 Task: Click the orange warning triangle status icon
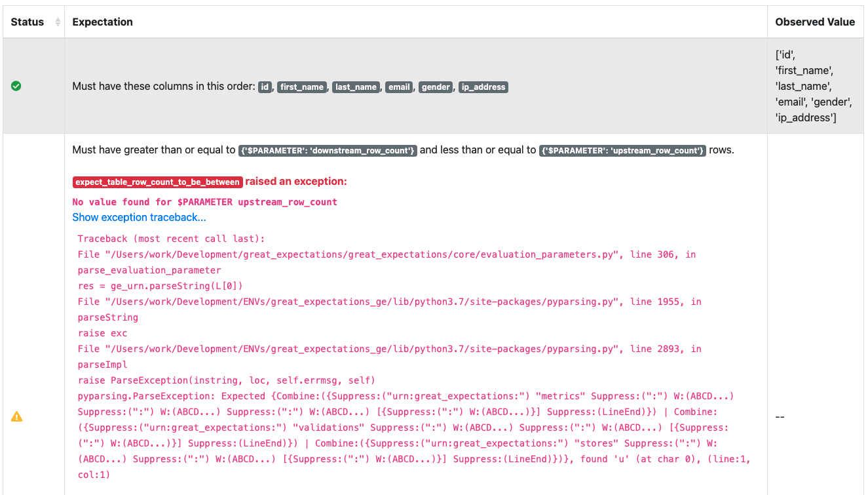17,416
